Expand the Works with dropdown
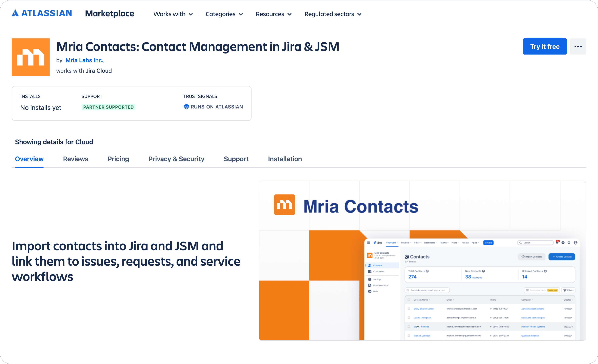598x364 pixels. click(173, 14)
